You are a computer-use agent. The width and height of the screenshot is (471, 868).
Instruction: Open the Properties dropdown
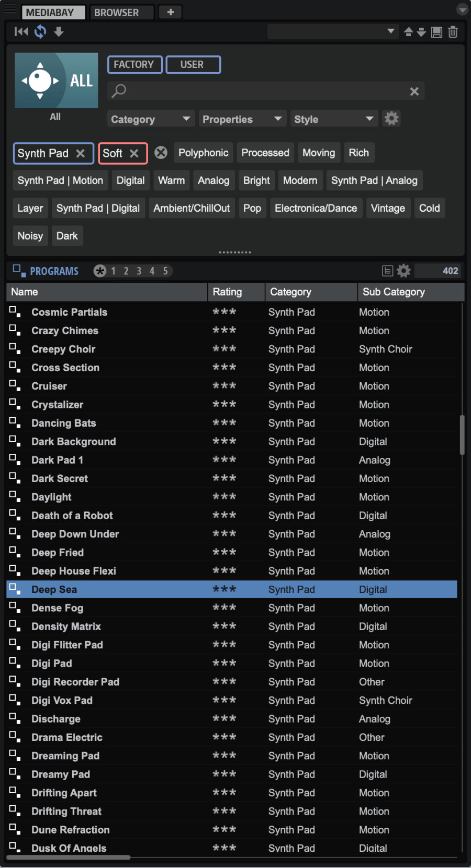[242, 119]
